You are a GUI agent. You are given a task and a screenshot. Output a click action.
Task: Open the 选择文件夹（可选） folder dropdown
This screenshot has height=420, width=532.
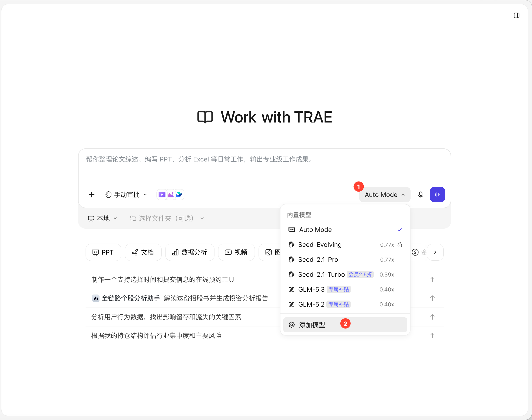(x=167, y=218)
